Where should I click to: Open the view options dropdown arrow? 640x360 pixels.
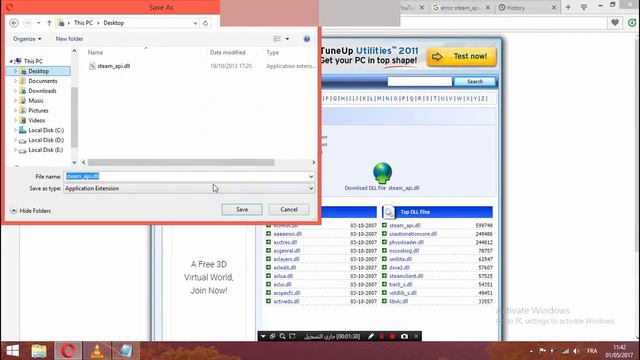point(287,39)
